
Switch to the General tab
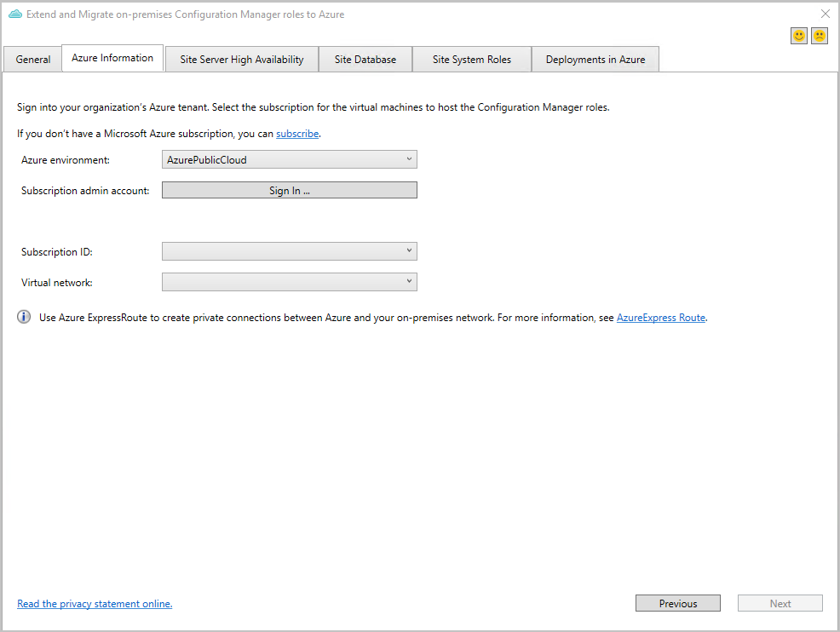tap(32, 59)
